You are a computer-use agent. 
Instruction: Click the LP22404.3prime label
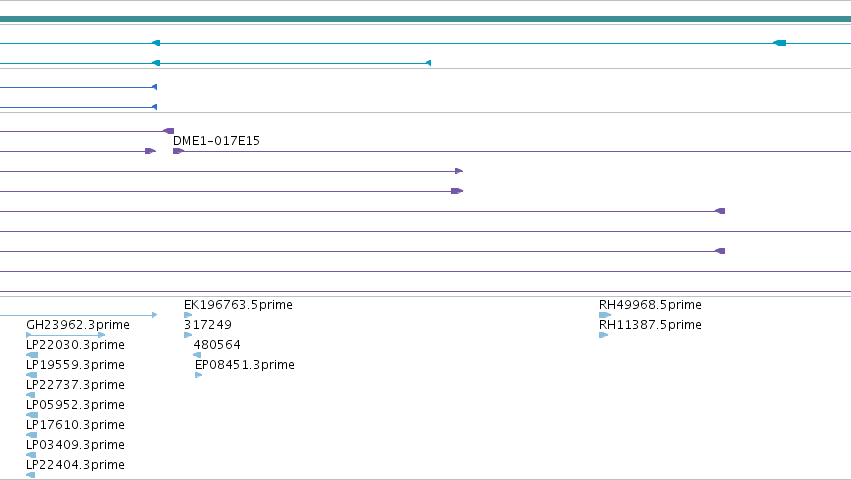[x=75, y=465]
